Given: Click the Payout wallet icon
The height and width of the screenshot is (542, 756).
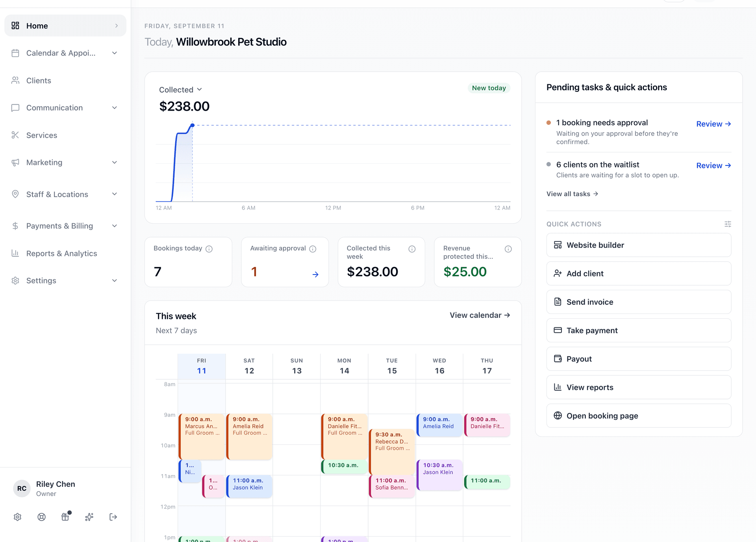Looking at the screenshot, I should tap(558, 359).
